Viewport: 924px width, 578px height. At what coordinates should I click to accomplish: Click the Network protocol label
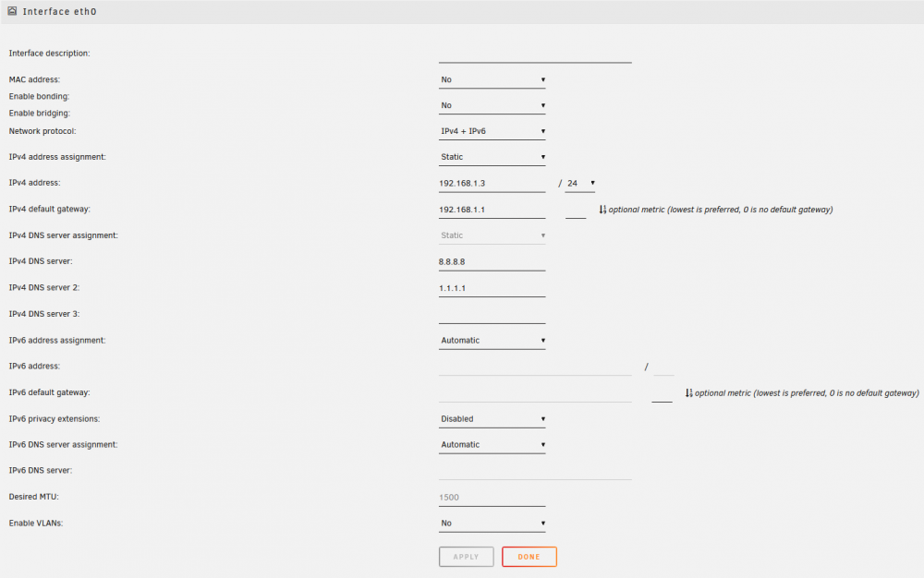tap(43, 131)
